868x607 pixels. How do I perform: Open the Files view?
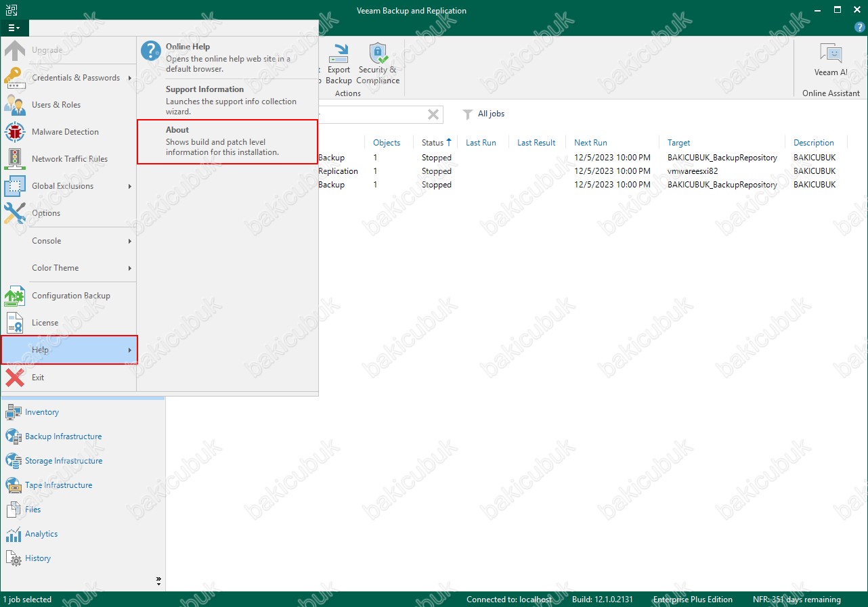coord(83,510)
